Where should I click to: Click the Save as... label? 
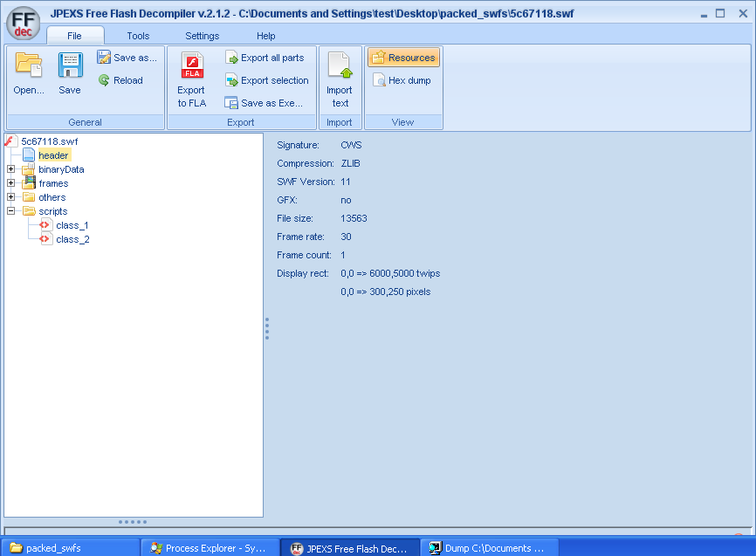135,58
